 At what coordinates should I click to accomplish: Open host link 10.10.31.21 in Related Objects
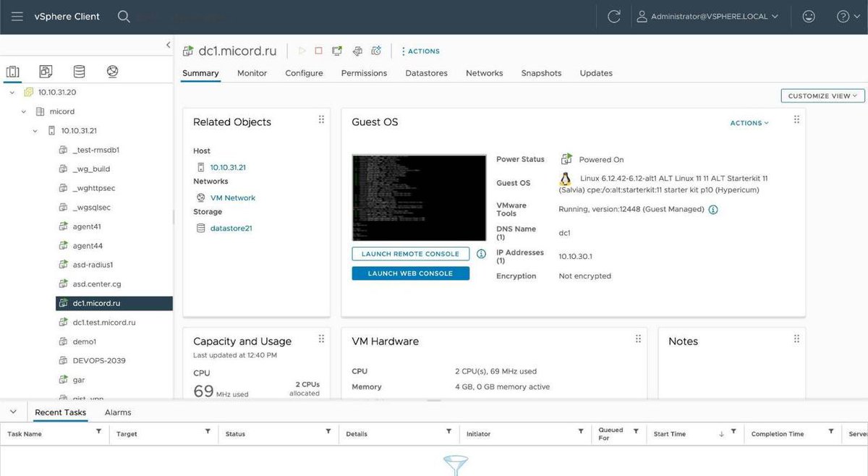(x=228, y=167)
